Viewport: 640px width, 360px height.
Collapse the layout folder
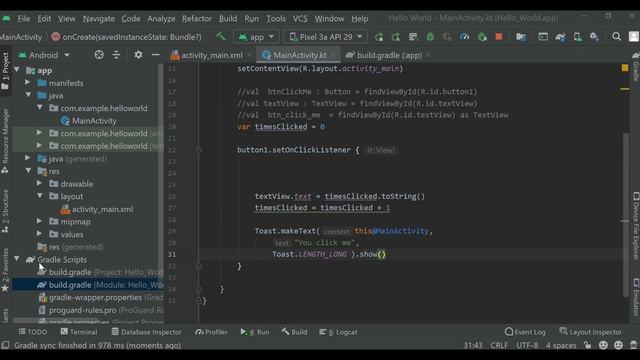tap(40, 196)
